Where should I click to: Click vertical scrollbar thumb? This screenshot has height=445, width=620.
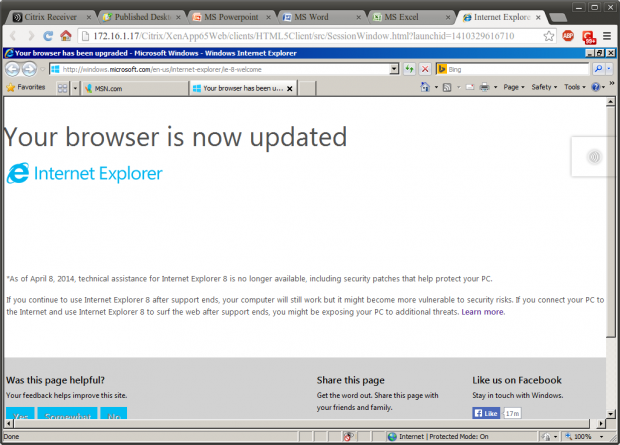(x=611, y=222)
